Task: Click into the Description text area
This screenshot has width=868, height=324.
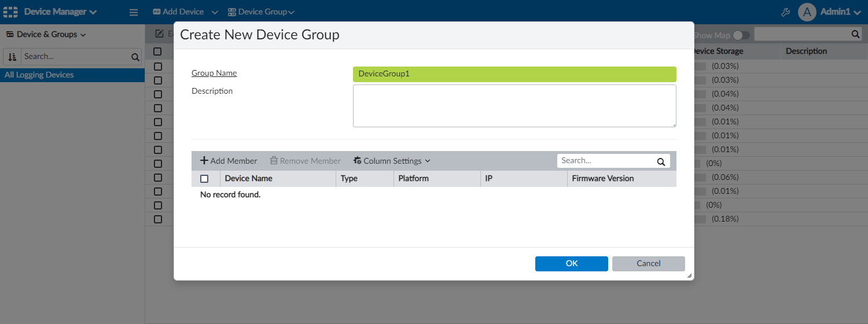Action: [514, 106]
